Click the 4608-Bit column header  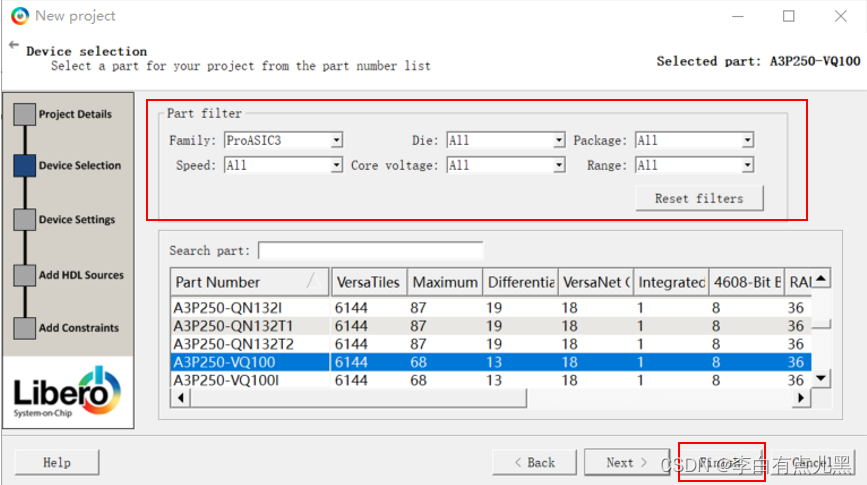pos(748,282)
